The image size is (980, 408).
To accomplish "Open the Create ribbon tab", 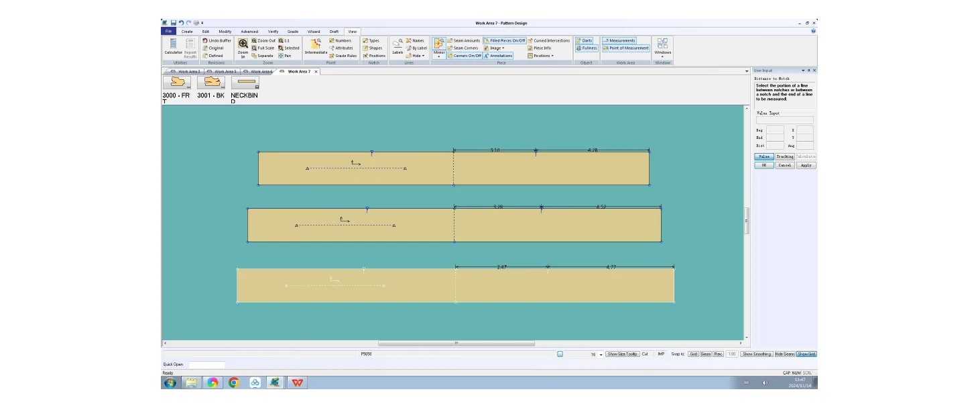I will [x=187, y=32].
